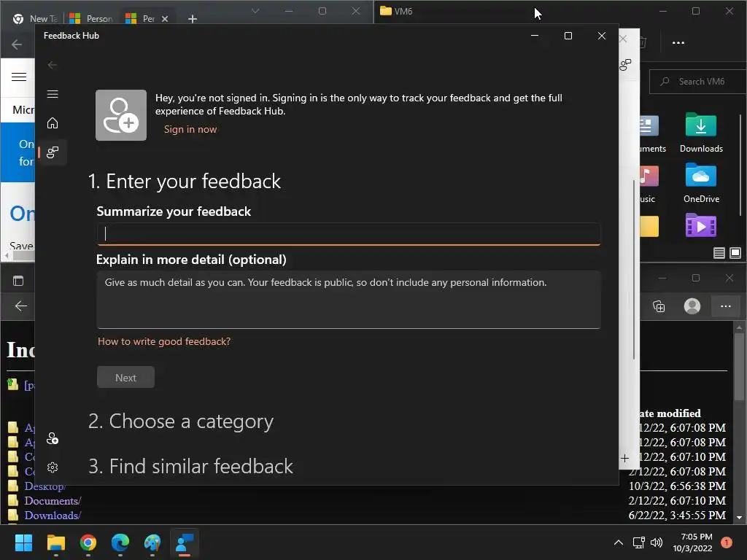This screenshot has height=560, width=747.
Task: Open the Documents/ directory link
Action: click(x=53, y=501)
